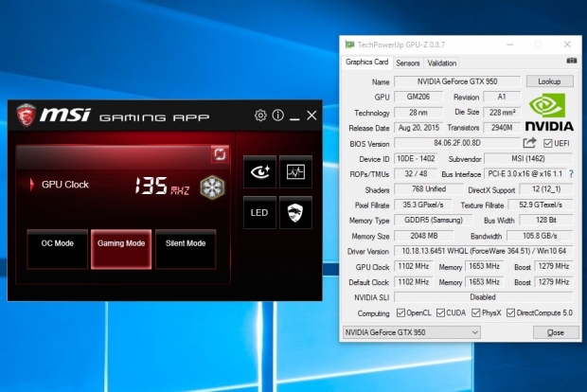Viewport: 587px width, 392px height.
Task: Save BIOS to file share icon
Action: pyautogui.click(x=530, y=143)
